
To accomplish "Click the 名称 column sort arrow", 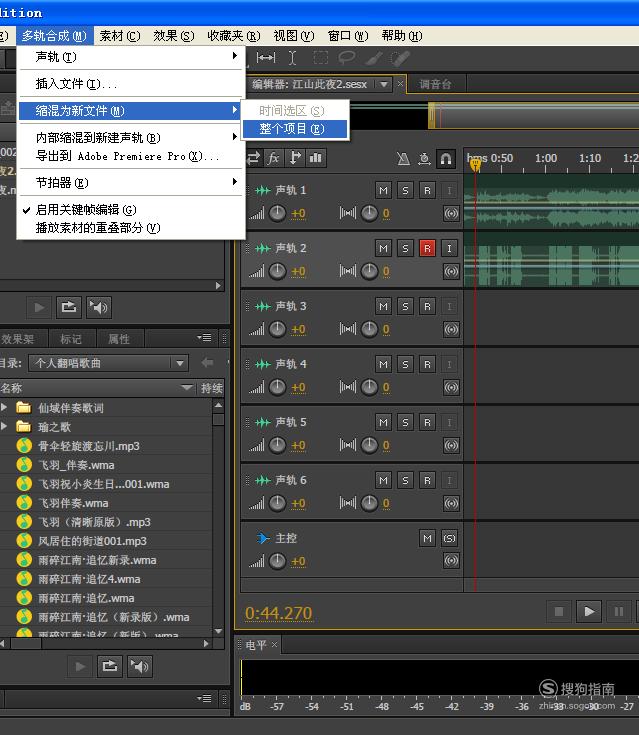I will (x=187, y=387).
